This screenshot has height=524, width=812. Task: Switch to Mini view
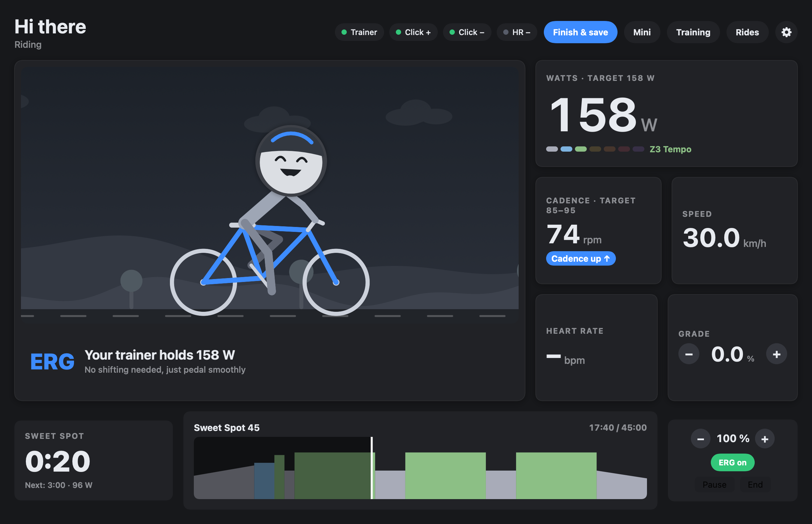coord(642,32)
